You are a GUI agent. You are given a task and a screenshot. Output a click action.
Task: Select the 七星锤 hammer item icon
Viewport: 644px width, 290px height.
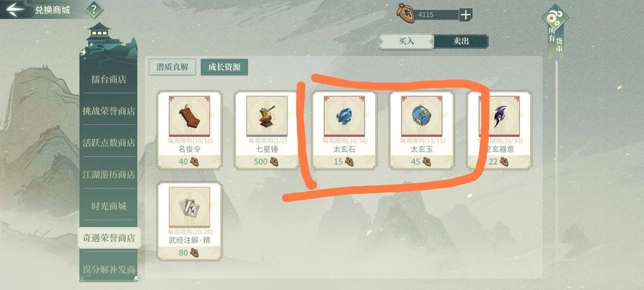coord(267,117)
